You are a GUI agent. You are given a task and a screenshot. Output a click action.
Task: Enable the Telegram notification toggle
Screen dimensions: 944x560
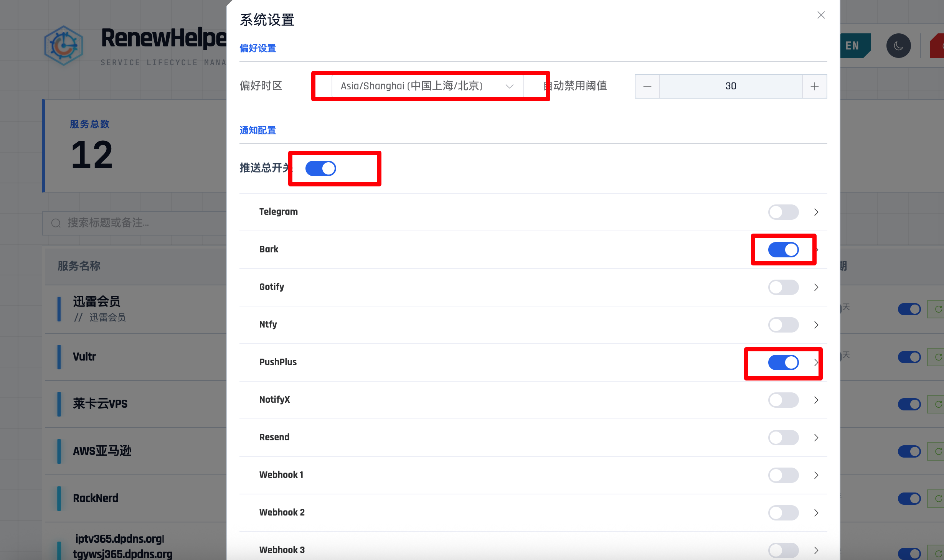[x=783, y=212]
